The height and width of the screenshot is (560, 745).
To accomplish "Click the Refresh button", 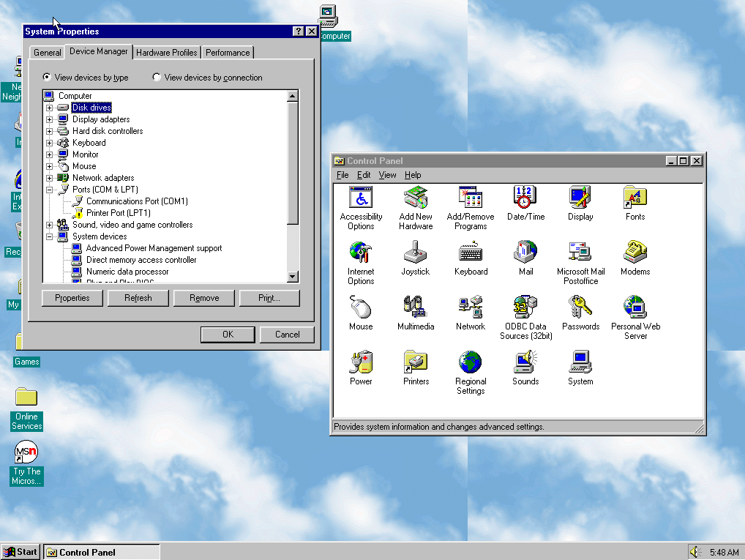I will [x=138, y=298].
